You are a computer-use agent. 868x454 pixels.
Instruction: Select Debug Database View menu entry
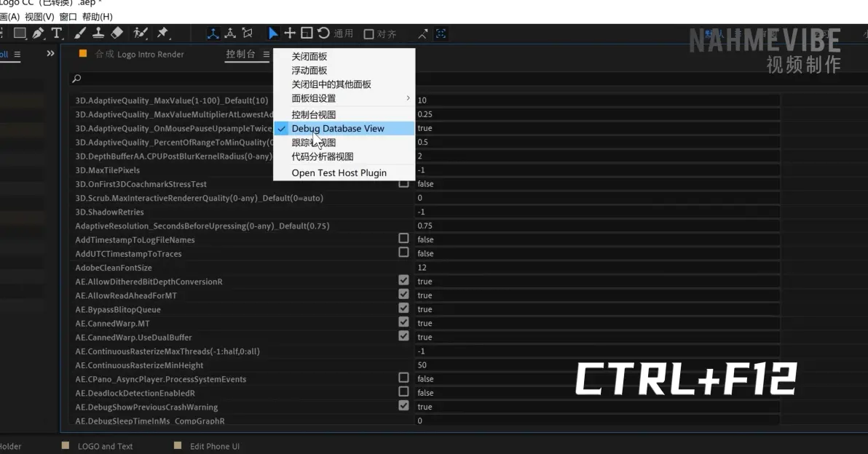coord(336,128)
